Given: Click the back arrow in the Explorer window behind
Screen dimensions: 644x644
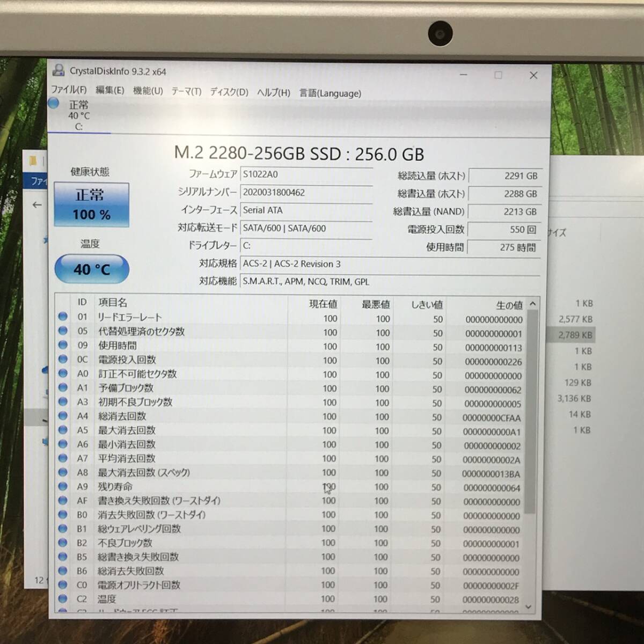Looking at the screenshot, I should click(36, 204).
